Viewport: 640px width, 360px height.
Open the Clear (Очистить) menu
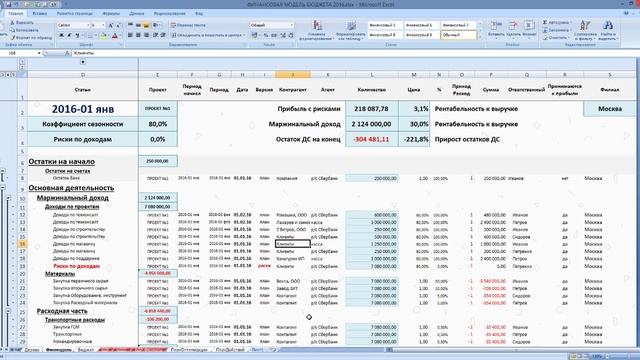pos(556,38)
